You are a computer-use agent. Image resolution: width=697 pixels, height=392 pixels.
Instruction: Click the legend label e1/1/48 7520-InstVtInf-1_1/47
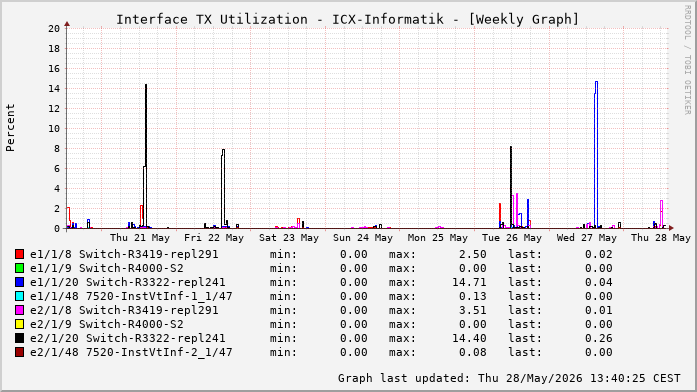(131, 296)
